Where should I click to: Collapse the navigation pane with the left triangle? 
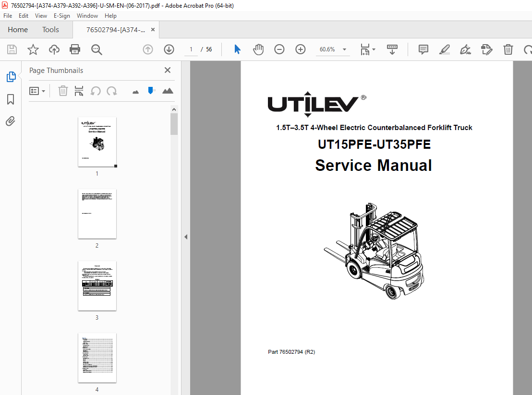click(186, 237)
